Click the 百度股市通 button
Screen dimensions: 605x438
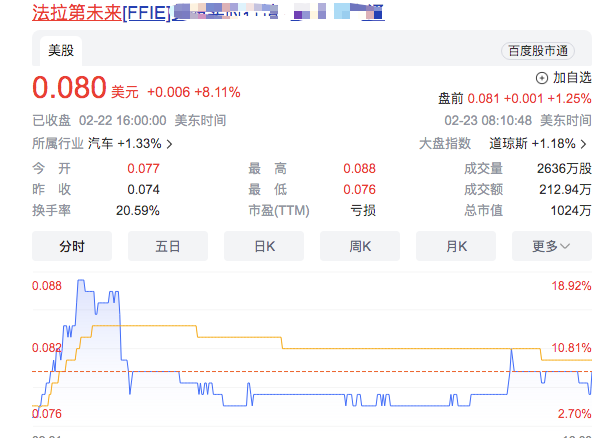(x=538, y=51)
